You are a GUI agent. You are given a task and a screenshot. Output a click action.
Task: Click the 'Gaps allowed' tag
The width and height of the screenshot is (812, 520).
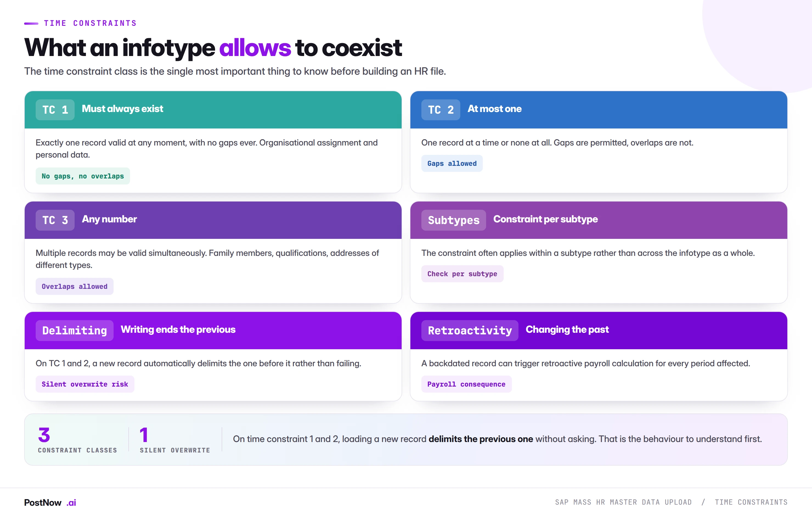pyautogui.click(x=452, y=163)
